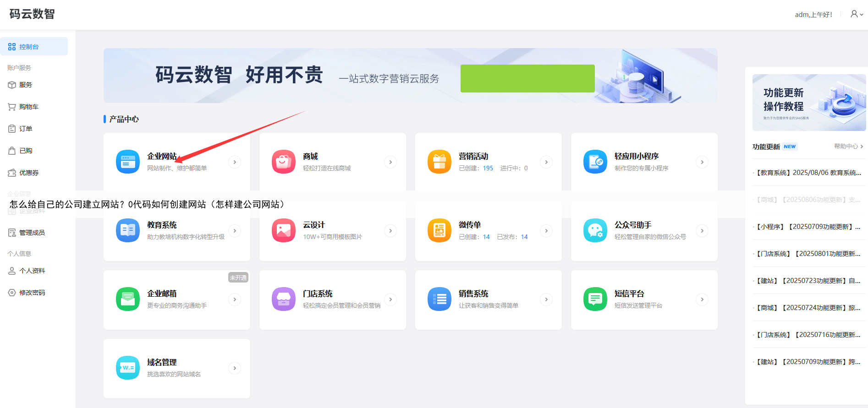Open 购物车 in the left menu

tap(28, 107)
